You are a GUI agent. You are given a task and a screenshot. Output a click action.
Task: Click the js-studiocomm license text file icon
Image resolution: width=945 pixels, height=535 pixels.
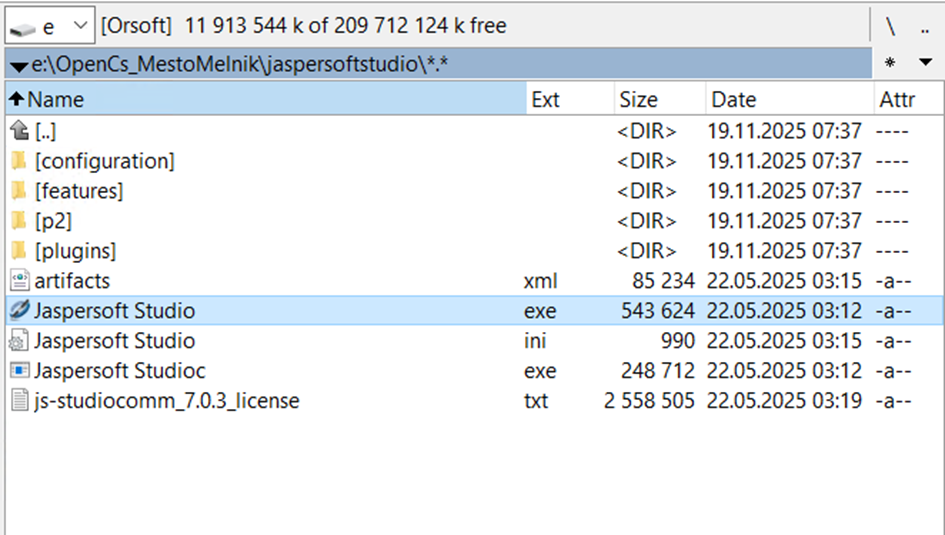point(19,401)
